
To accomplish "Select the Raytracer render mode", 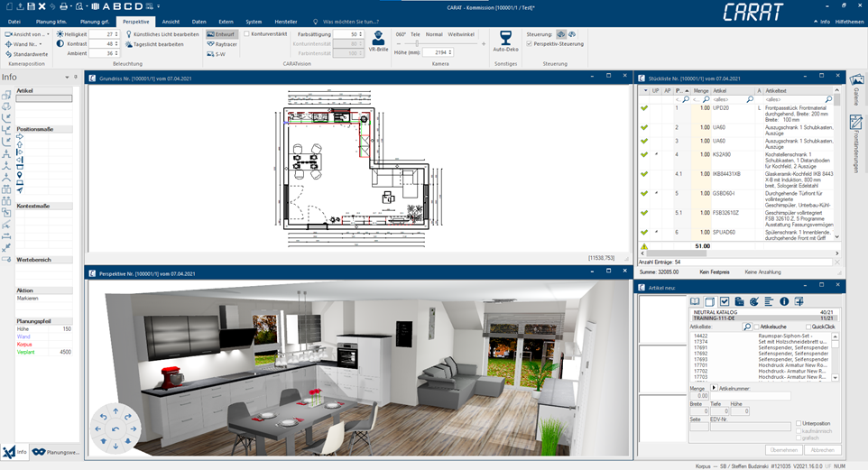I will 222,43.
